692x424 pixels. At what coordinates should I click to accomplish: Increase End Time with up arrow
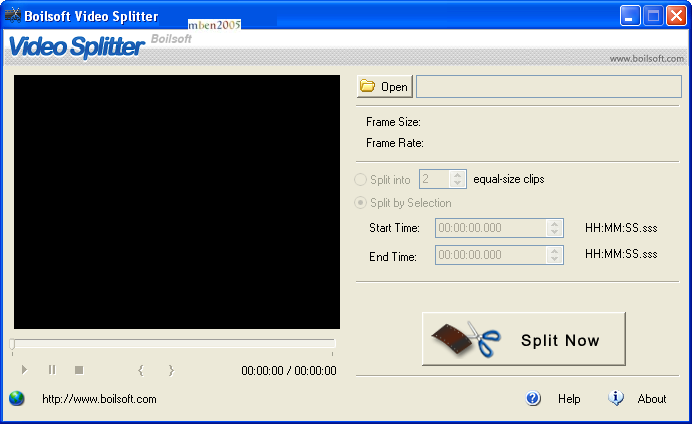[555, 251]
